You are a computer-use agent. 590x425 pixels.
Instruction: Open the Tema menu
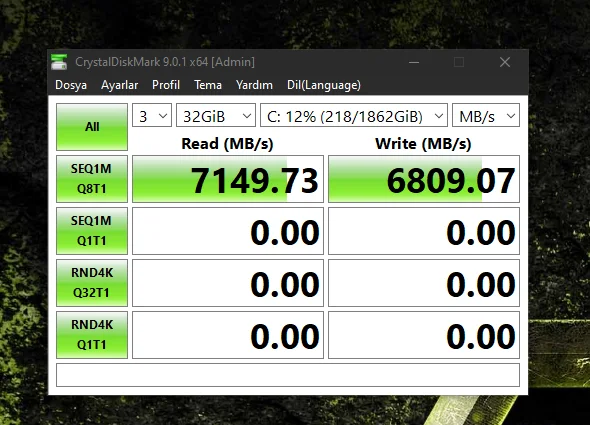(x=208, y=85)
